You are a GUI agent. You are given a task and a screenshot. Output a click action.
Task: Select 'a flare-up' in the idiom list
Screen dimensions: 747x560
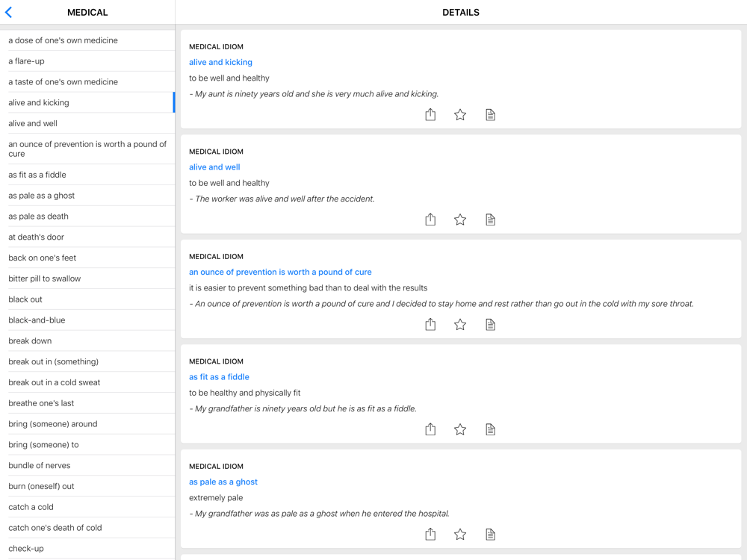(x=27, y=61)
